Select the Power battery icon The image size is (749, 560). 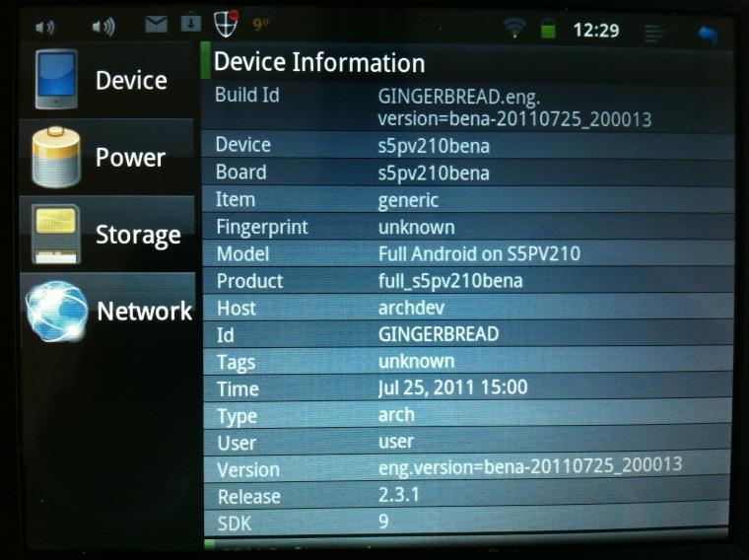[56, 157]
